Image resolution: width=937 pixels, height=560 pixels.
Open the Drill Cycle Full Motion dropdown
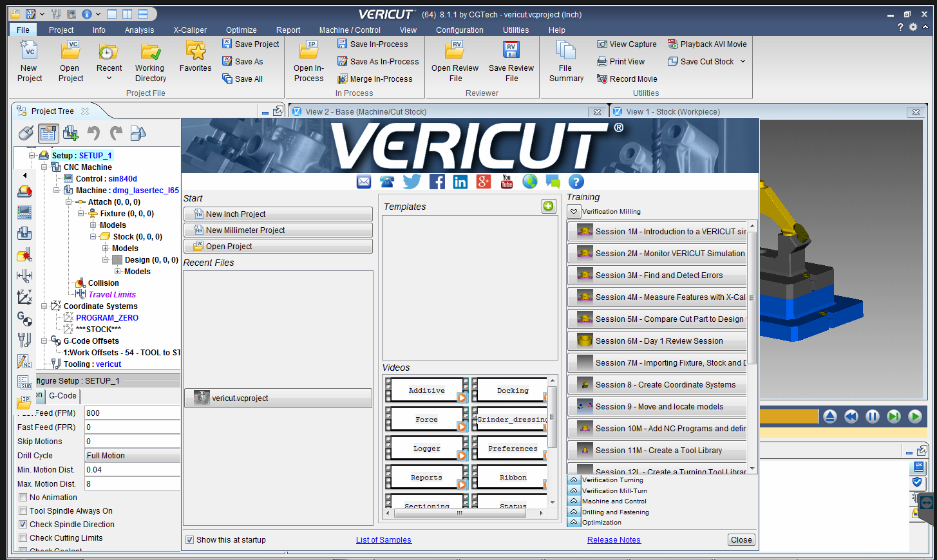(x=133, y=455)
